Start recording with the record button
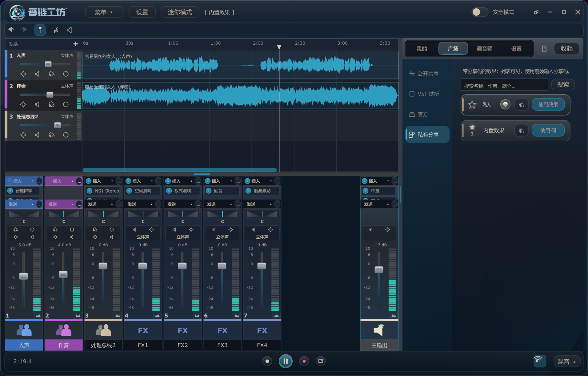Screen dimensions: 588x376 tap(304, 361)
